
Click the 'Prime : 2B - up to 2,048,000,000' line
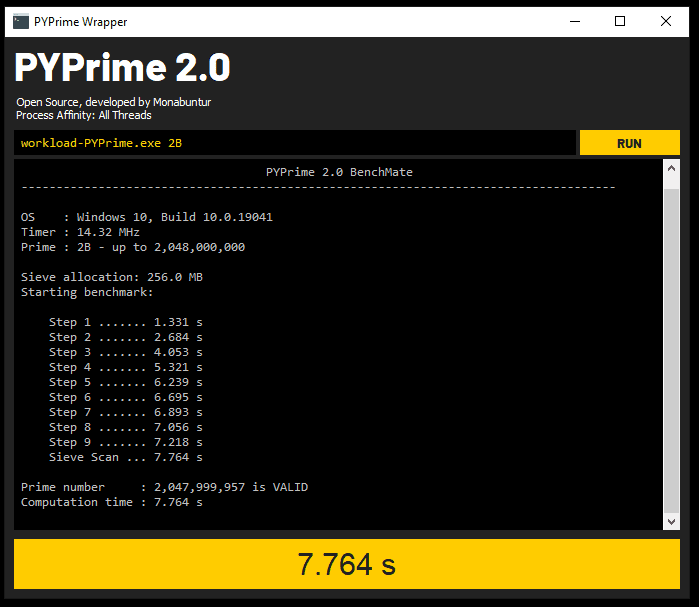pyautogui.click(x=133, y=247)
